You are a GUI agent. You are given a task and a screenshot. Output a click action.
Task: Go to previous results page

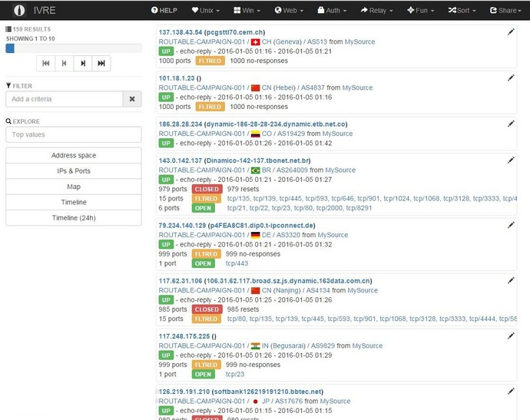tap(65, 63)
